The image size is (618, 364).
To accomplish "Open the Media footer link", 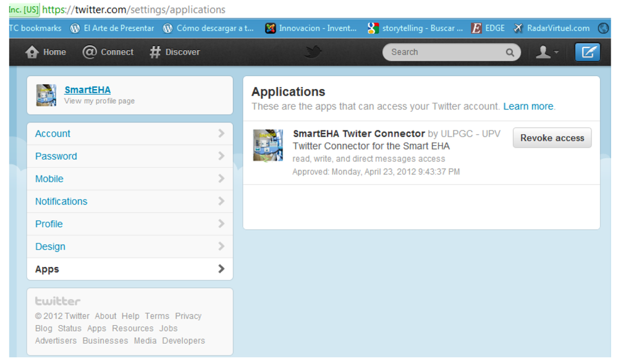I will pos(145,341).
